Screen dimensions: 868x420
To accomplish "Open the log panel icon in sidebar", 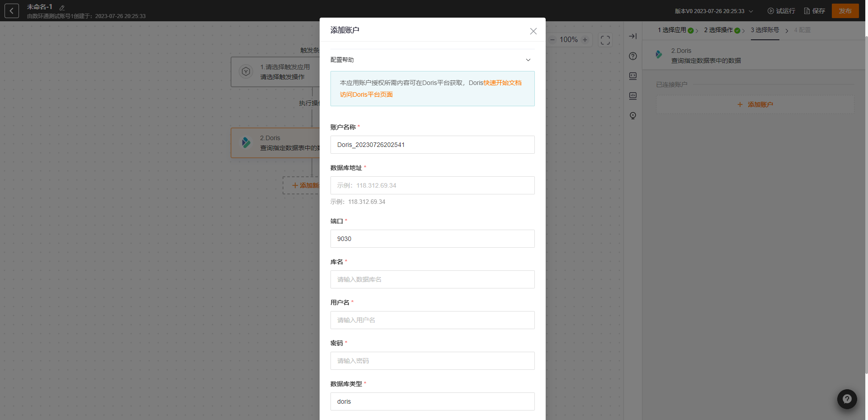I will coord(633,96).
